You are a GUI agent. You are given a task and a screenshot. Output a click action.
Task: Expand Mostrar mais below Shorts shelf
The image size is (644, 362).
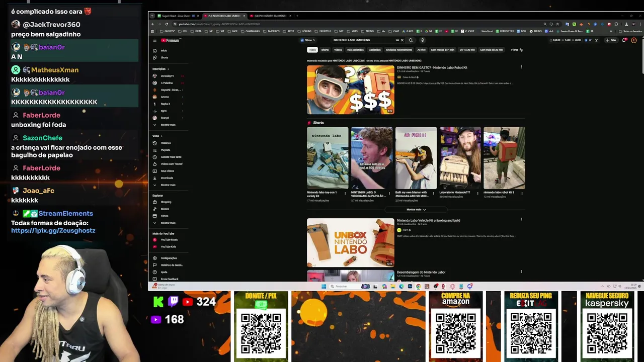pyautogui.click(x=416, y=210)
